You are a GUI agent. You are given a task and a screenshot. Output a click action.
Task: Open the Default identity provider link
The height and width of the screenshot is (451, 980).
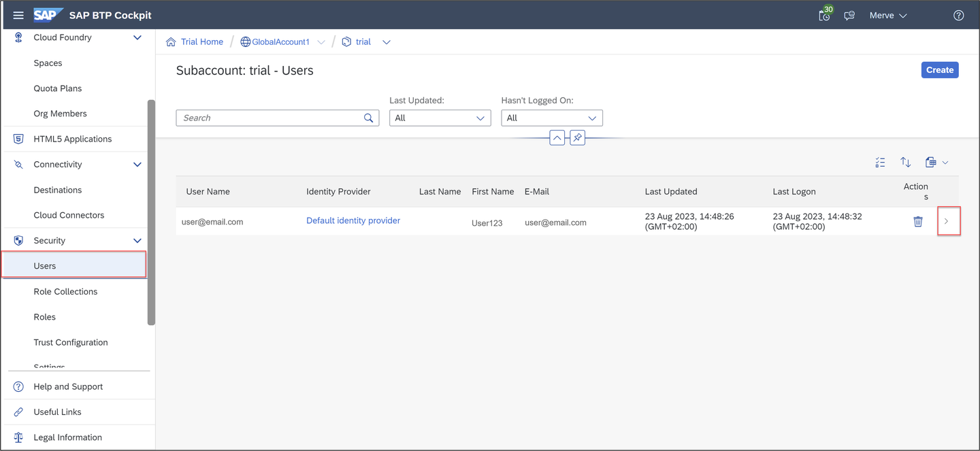pyautogui.click(x=353, y=220)
